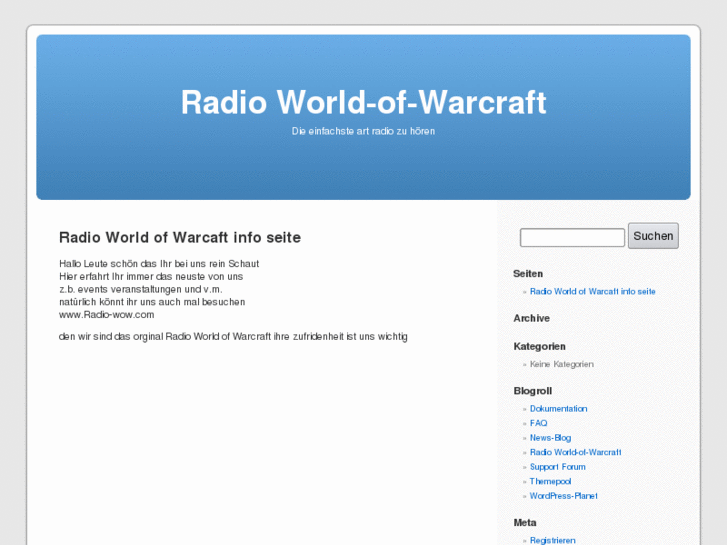
Task: Click the Radio World-of-Warcraft site title
Action: point(364,102)
